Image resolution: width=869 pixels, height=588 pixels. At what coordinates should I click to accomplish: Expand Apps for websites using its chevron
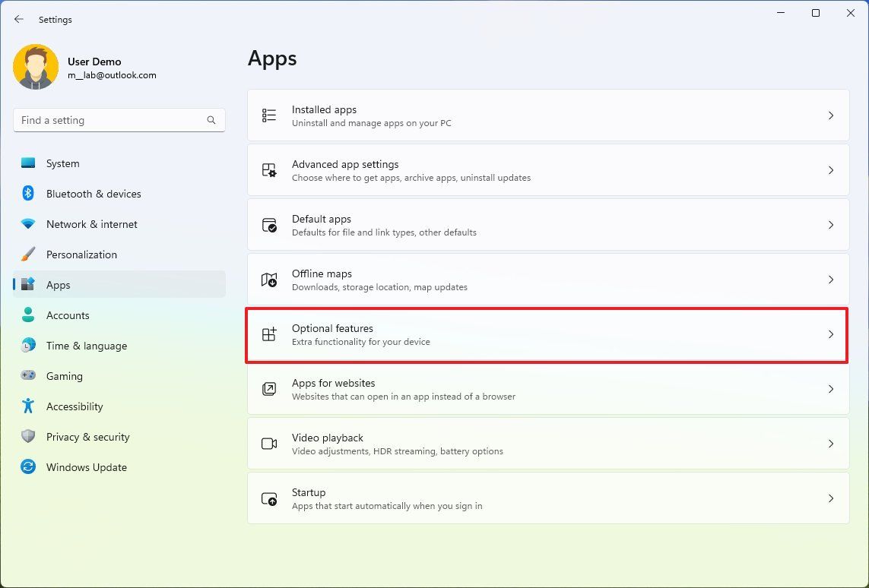830,389
